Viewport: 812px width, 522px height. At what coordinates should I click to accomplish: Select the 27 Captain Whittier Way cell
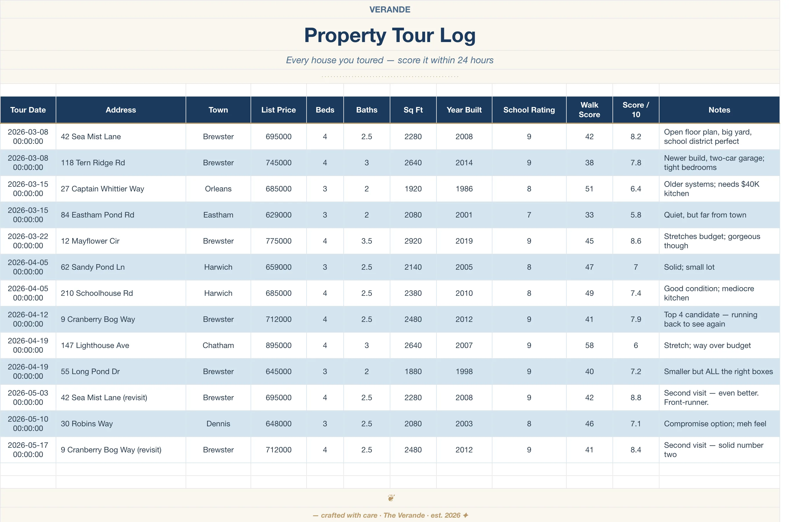pyautogui.click(x=121, y=189)
